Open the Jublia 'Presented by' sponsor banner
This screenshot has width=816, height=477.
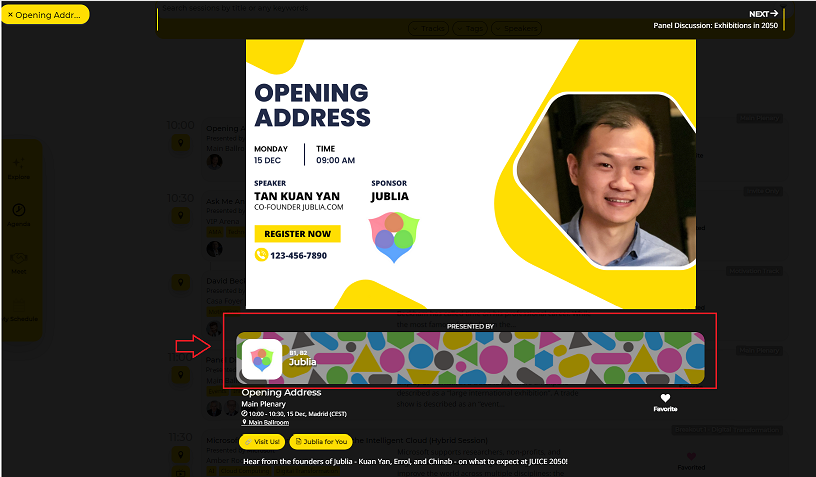coord(470,358)
